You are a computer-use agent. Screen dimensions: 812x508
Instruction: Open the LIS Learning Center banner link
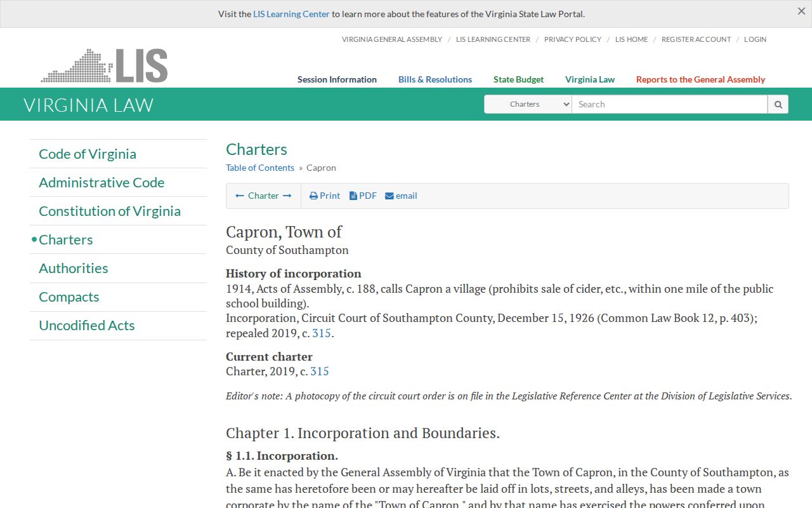click(292, 14)
